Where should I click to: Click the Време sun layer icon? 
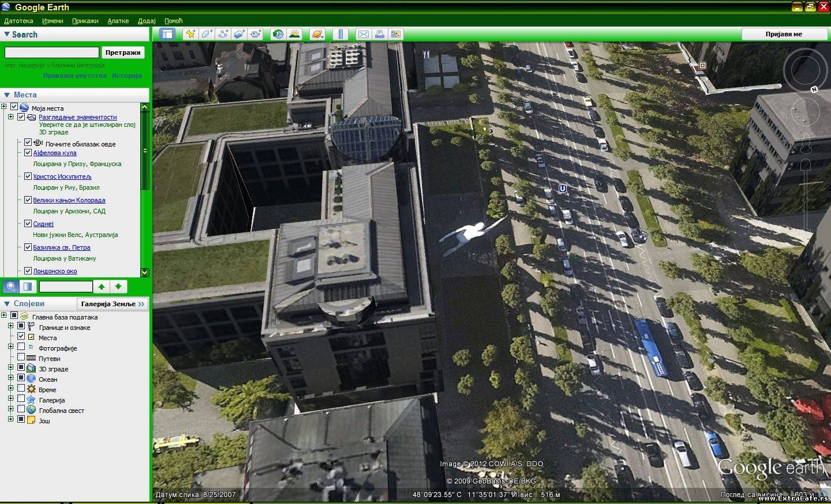coord(31,389)
